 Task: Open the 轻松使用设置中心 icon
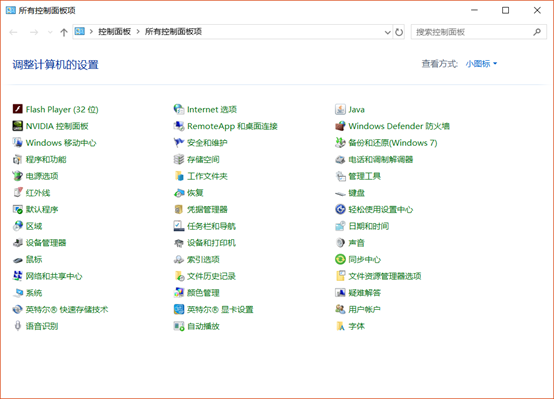point(340,209)
